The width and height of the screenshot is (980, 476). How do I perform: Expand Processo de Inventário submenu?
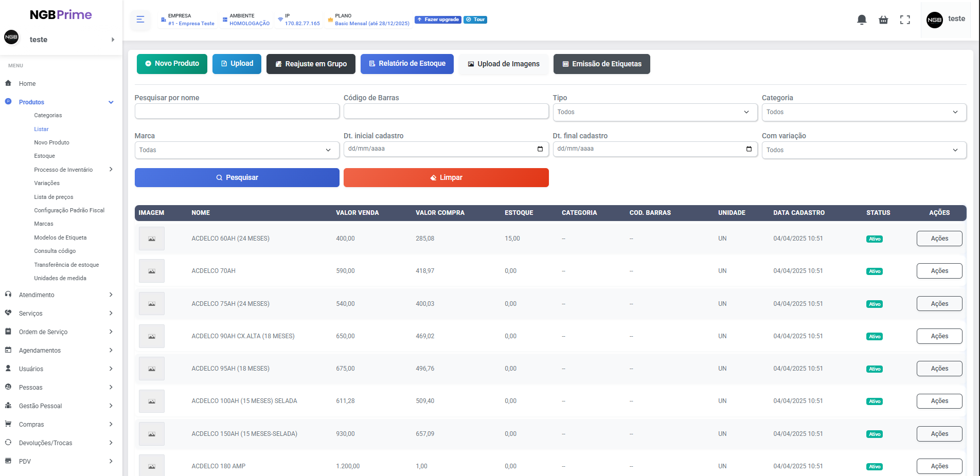click(111, 170)
